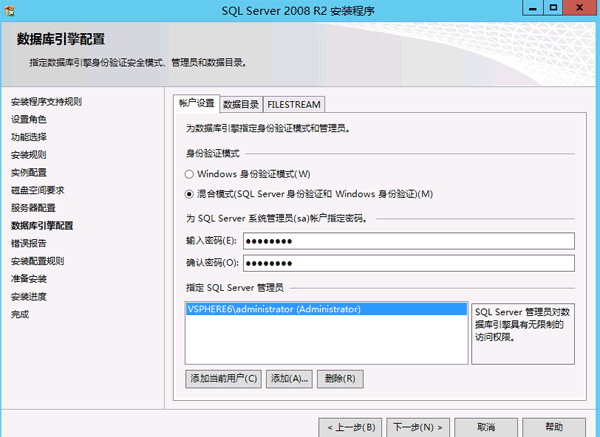Screen dimensions: 600x437
Task: Click 添加当前用户(C) button
Action: 223,379
